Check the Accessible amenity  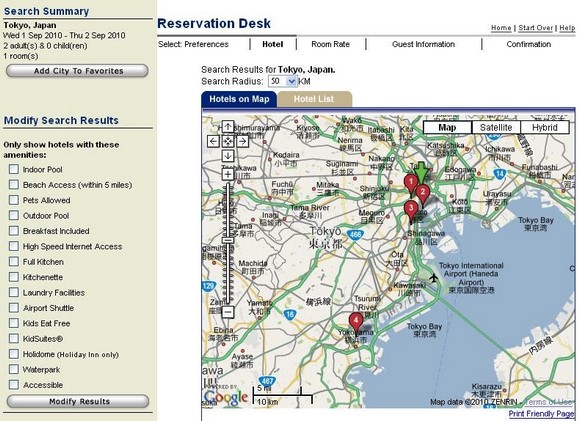(x=14, y=385)
